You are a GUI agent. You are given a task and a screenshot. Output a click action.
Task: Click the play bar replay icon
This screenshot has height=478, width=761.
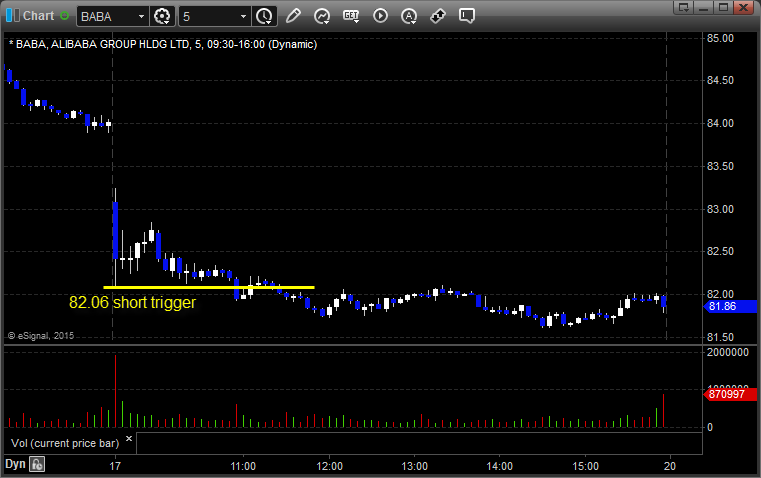(x=380, y=16)
